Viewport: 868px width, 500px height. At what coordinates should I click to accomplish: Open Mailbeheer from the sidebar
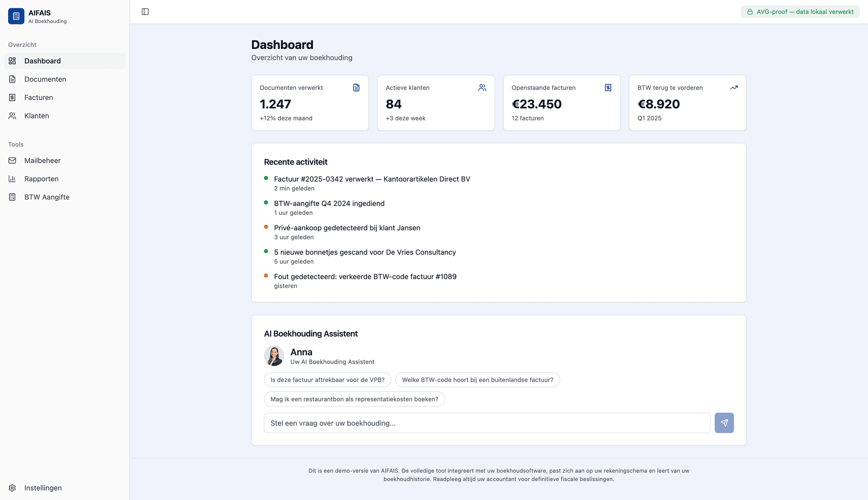[42, 161]
